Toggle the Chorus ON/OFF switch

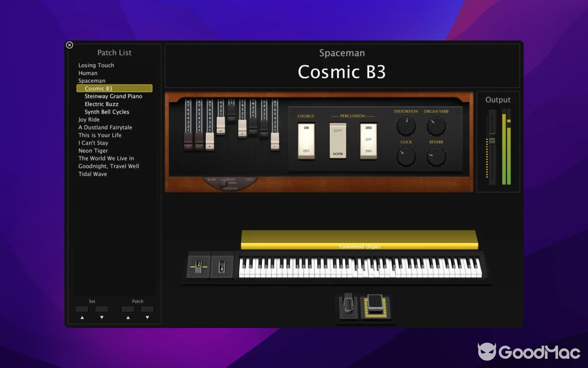point(306,141)
